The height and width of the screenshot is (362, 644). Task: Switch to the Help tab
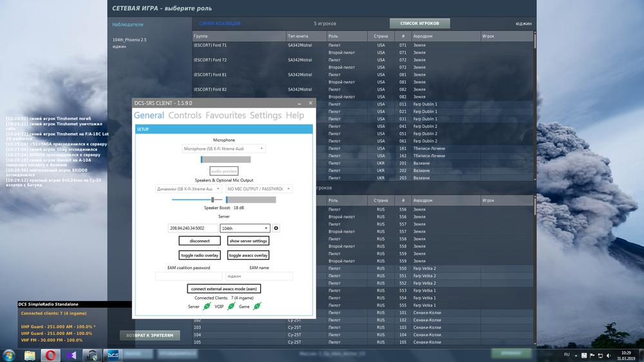pos(295,115)
